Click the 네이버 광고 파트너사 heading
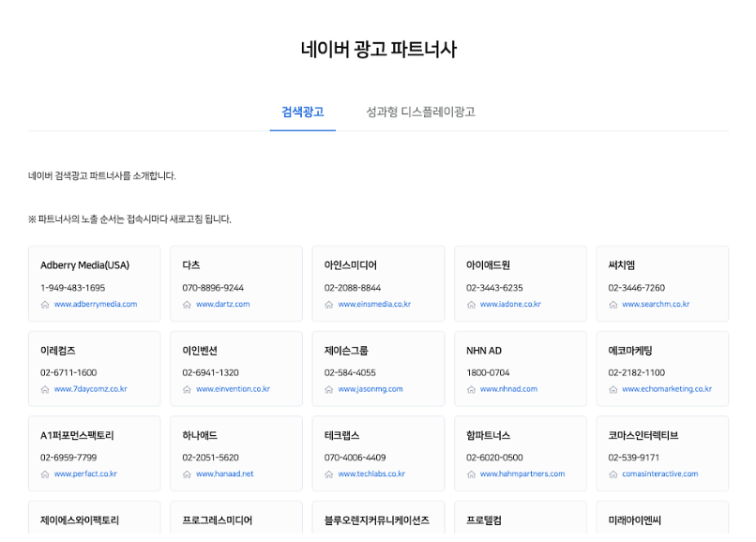 coord(379,49)
